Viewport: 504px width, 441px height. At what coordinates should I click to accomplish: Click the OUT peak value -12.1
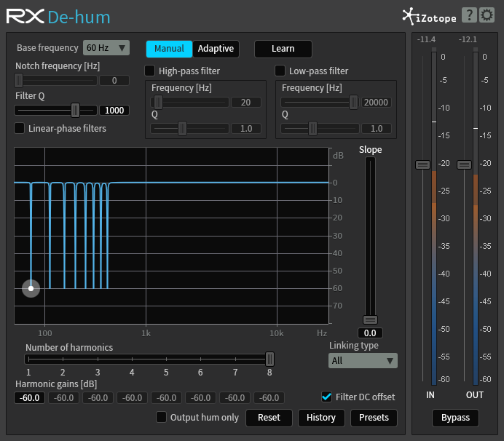[x=468, y=39]
